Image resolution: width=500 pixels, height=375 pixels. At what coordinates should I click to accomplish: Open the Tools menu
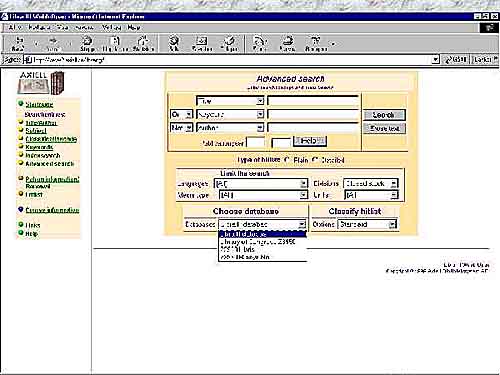[111, 27]
